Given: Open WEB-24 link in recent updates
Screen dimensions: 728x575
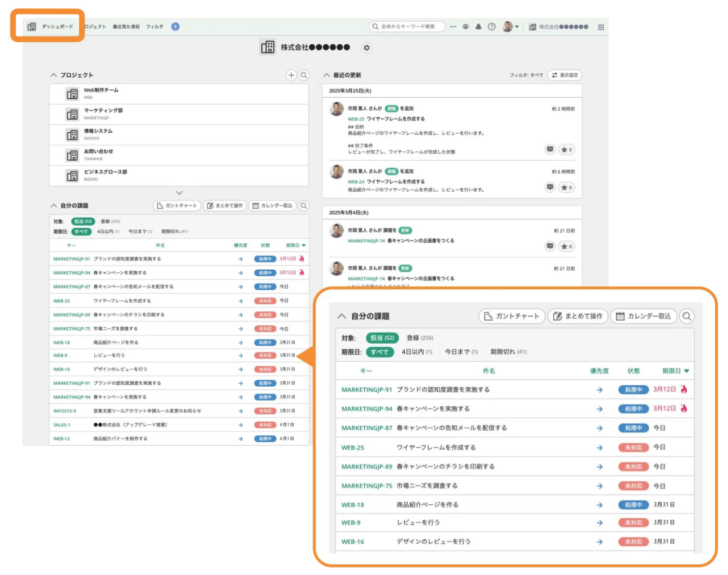Looking at the screenshot, I should pyautogui.click(x=356, y=182).
